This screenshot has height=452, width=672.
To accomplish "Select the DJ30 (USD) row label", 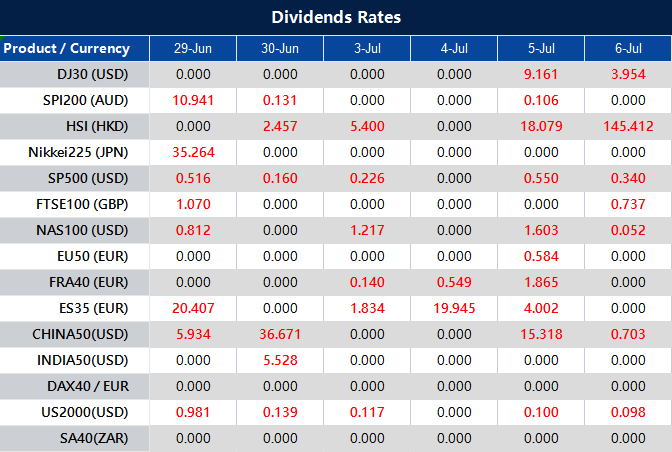I will pos(92,74).
